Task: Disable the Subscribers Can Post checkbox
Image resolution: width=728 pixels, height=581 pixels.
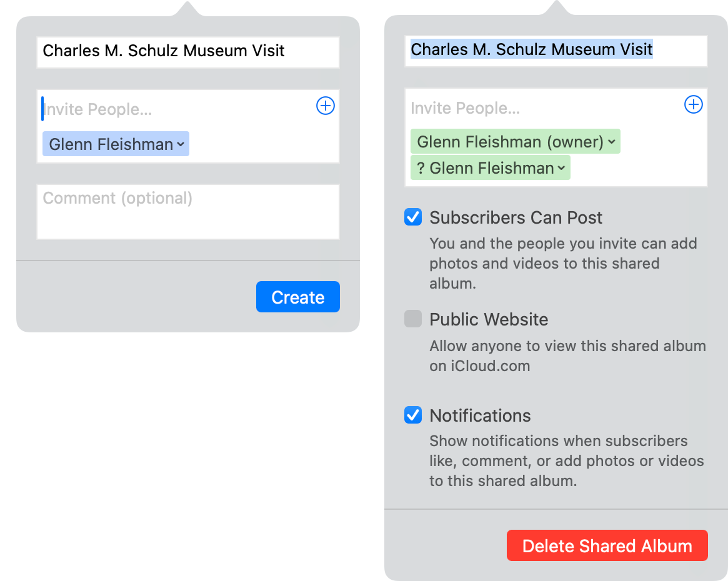Action: [x=413, y=217]
